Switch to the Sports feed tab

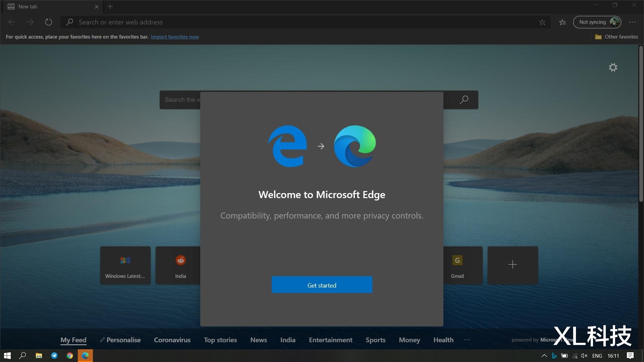coord(375,340)
